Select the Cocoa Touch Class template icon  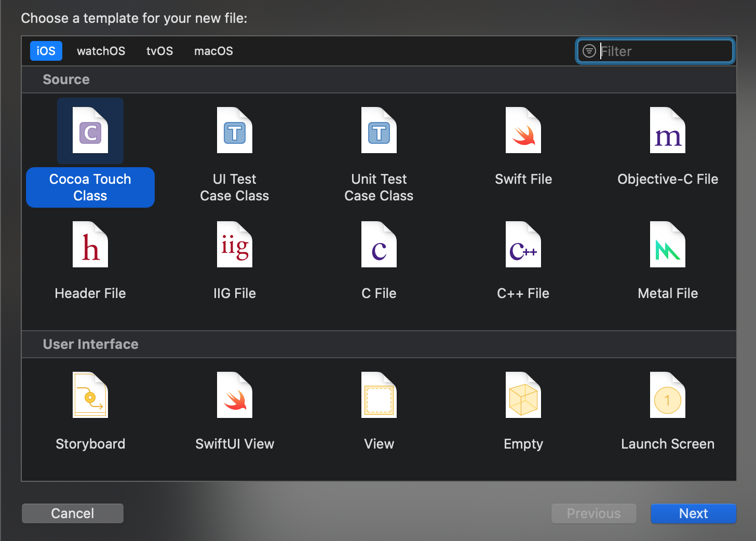tap(90, 130)
